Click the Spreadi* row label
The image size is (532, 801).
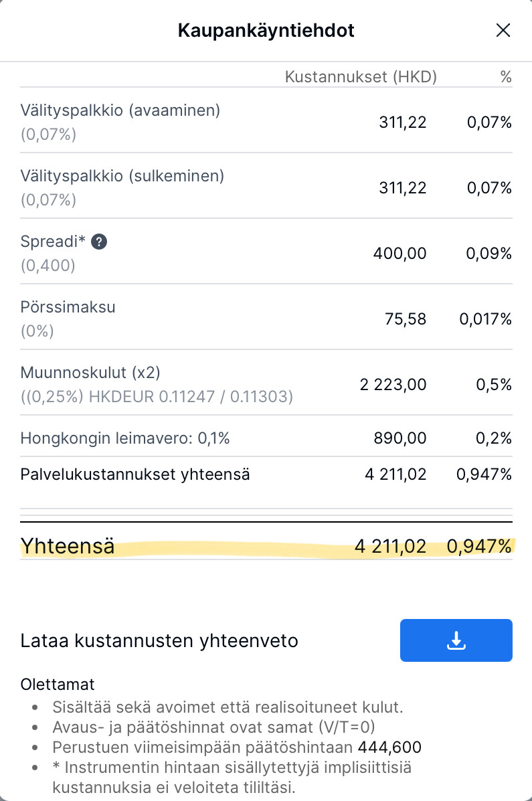pyautogui.click(x=54, y=242)
